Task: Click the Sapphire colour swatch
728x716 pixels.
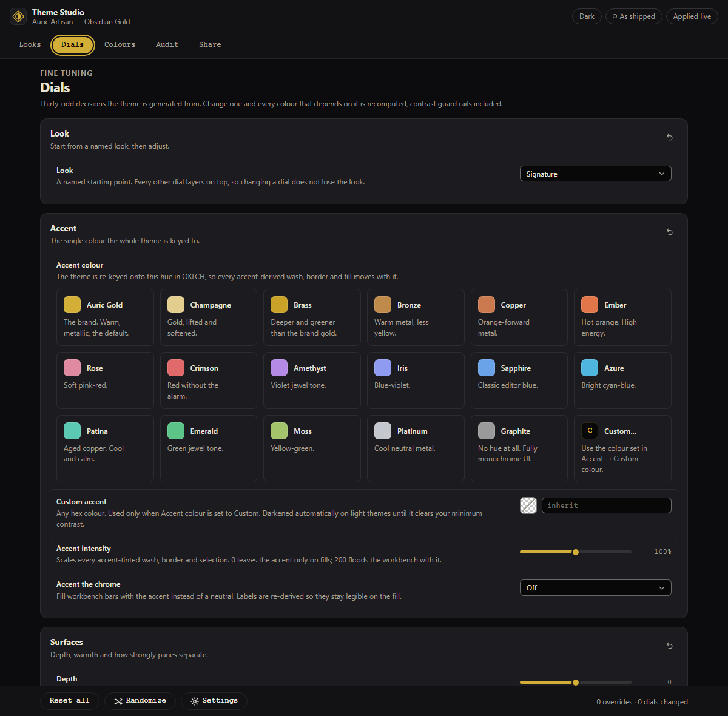Action: pyautogui.click(x=487, y=368)
